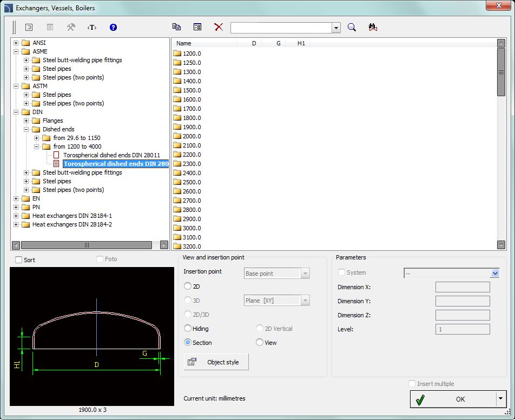This screenshot has width=515, height=420.
Task: Click the binoculars find icon
Action: pyautogui.click(x=373, y=27)
